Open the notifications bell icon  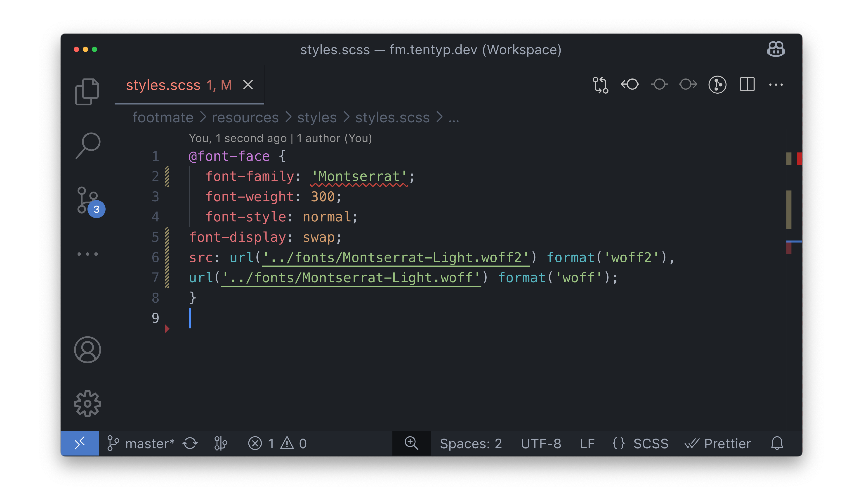(x=777, y=443)
